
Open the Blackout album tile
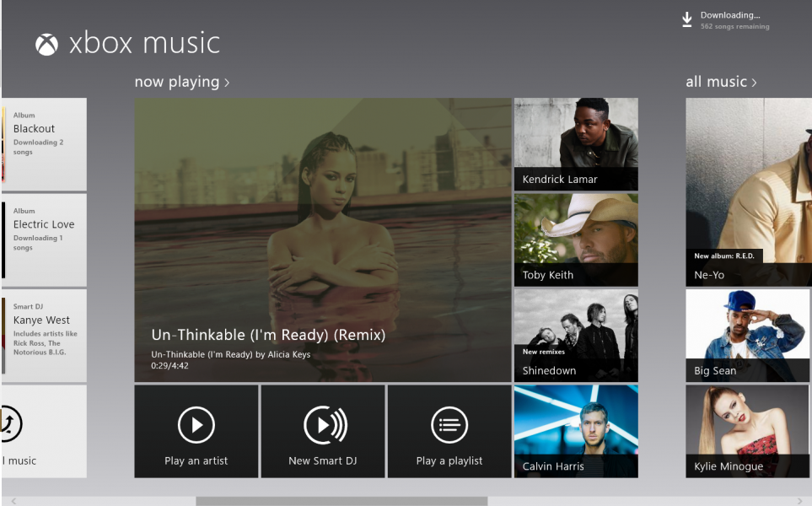44,144
